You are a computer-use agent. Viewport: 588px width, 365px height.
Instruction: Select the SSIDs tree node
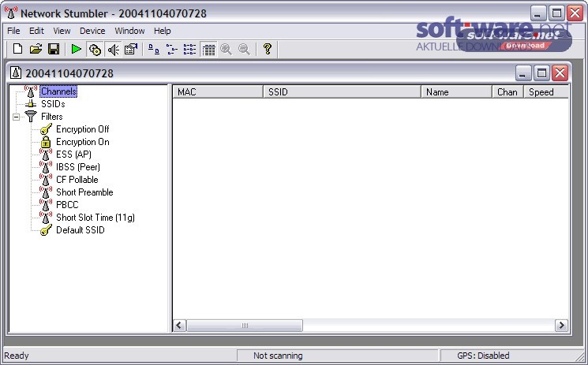point(53,104)
